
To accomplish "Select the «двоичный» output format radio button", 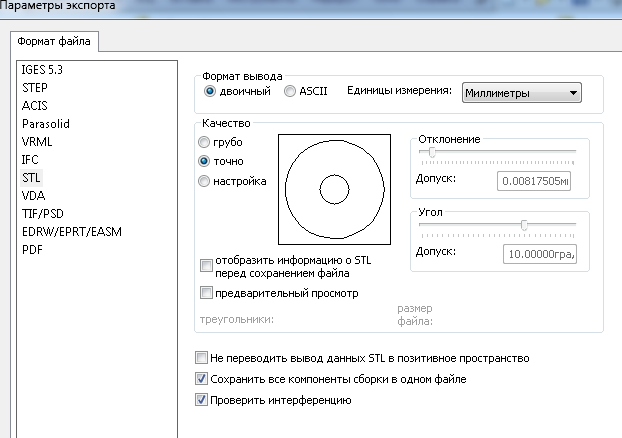I will coord(210,92).
